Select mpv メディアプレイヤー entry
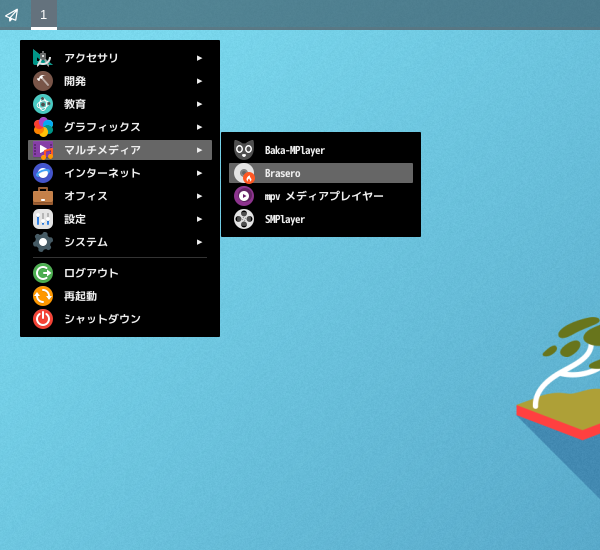 (324, 196)
